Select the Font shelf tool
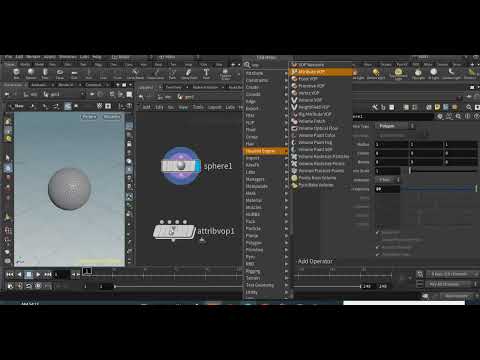480x360 pixels. tap(206, 73)
